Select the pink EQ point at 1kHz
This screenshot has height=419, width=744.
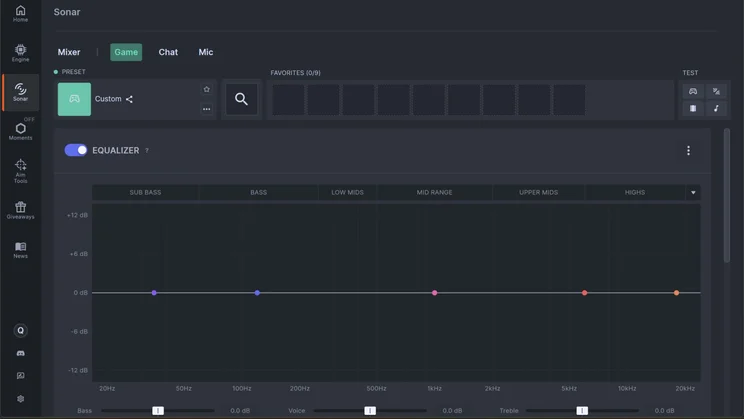click(435, 293)
